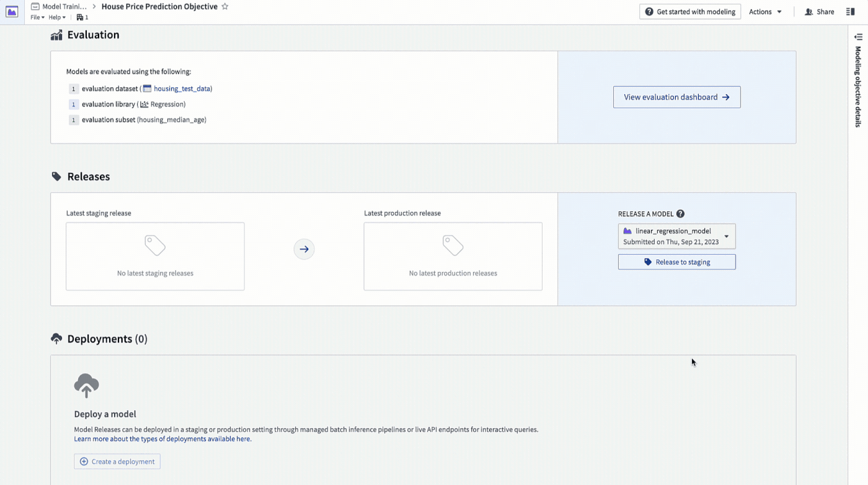Click the staging release tag placeholder icon
The width and height of the screenshot is (868, 485).
[x=155, y=246]
